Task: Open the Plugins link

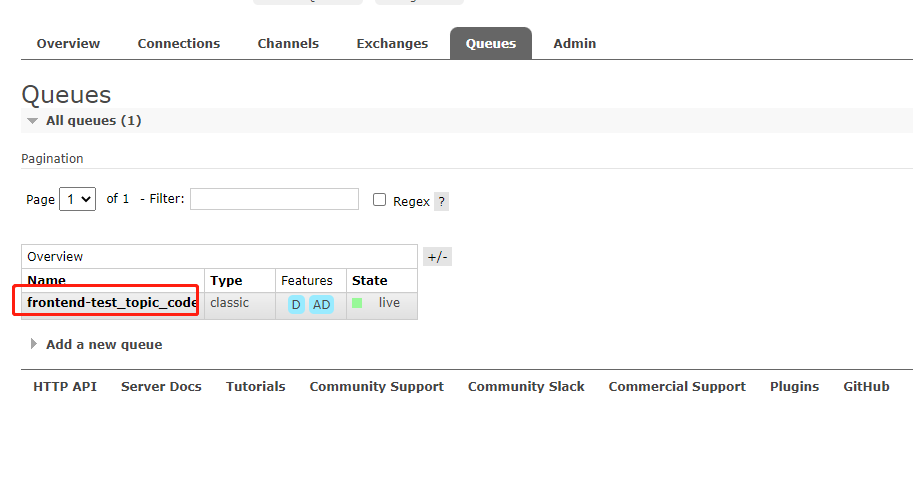Action: [x=794, y=387]
